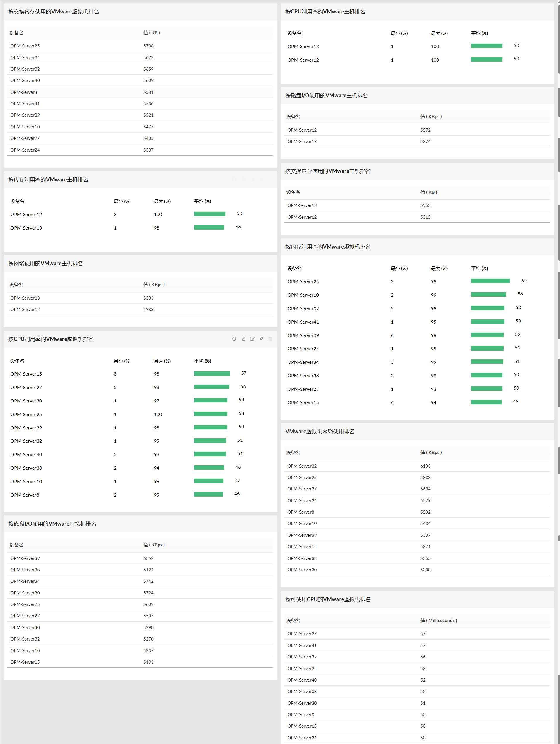The image size is (560, 744).
Task: Expand CPU虚拟机排名 widget to full view
Action: pyautogui.click(x=262, y=339)
